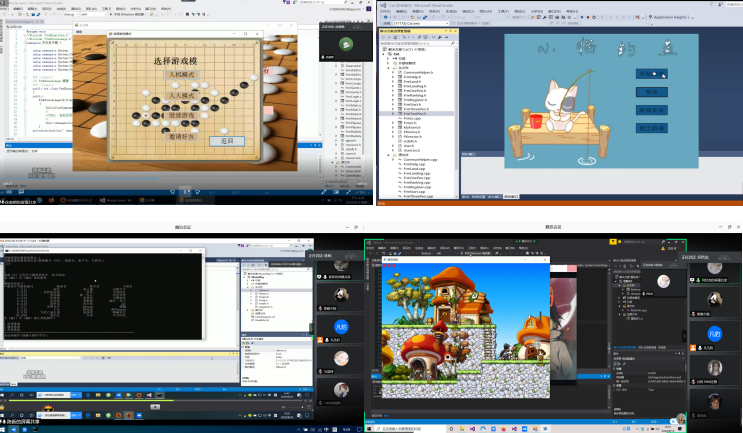Viewport: 743px width, 433px height.
Task: Choose the 人机模式 button on Go board
Action: pos(181,75)
